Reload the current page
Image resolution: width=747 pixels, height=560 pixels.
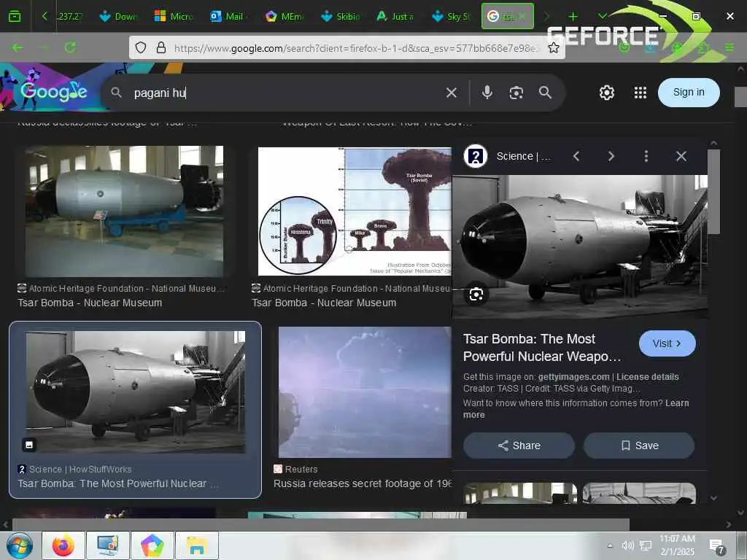tap(70, 47)
